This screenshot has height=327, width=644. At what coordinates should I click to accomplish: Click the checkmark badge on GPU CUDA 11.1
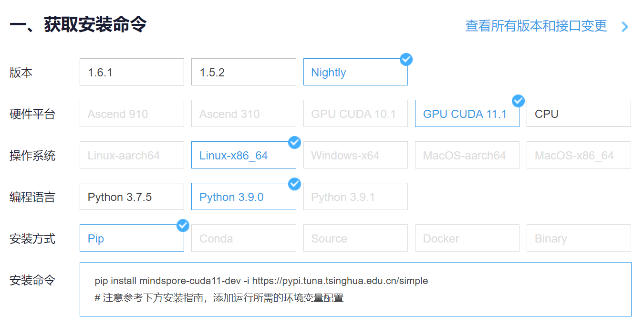pyautogui.click(x=518, y=101)
